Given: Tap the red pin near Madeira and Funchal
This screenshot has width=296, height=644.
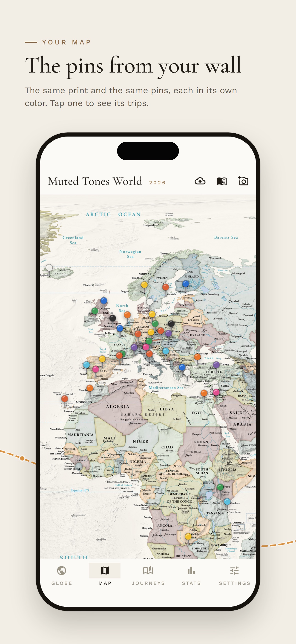Looking at the screenshot, I should click(65, 398).
